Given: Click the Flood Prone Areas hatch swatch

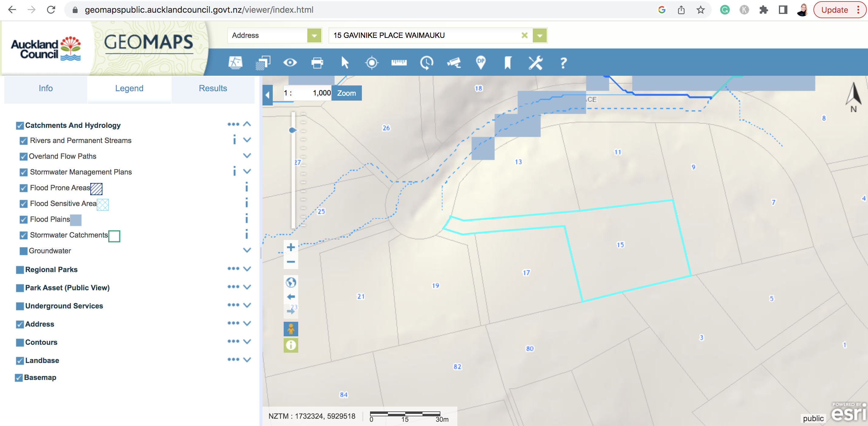Looking at the screenshot, I should pos(96,189).
